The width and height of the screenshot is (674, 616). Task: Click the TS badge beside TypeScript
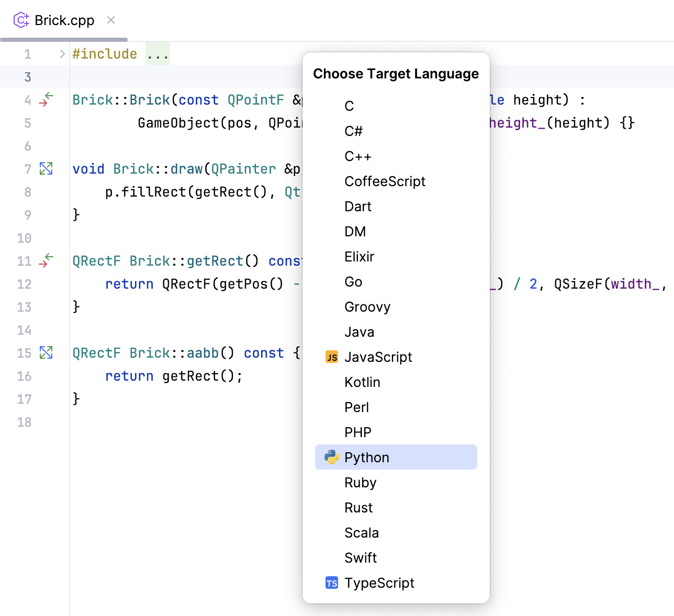(332, 583)
